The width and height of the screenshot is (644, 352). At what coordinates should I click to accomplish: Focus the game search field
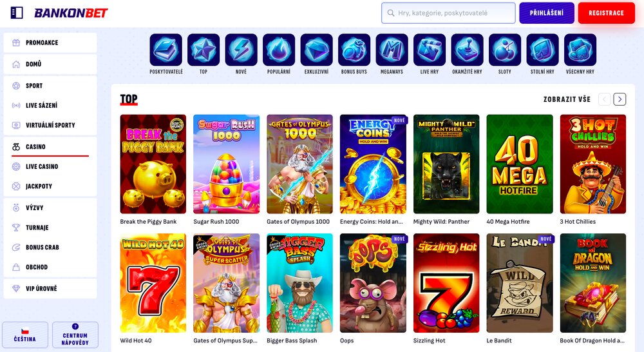point(448,13)
